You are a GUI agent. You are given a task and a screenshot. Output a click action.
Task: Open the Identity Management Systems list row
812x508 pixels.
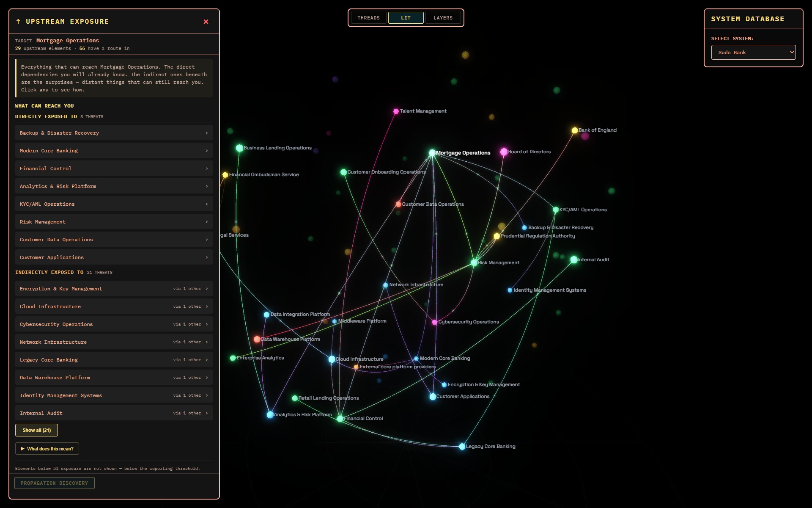tap(114, 395)
